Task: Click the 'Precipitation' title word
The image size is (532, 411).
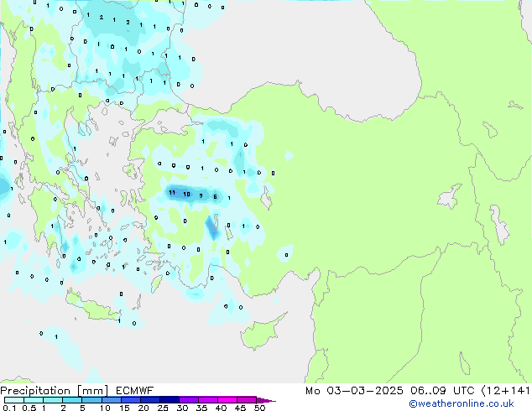Action: click(x=35, y=391)
